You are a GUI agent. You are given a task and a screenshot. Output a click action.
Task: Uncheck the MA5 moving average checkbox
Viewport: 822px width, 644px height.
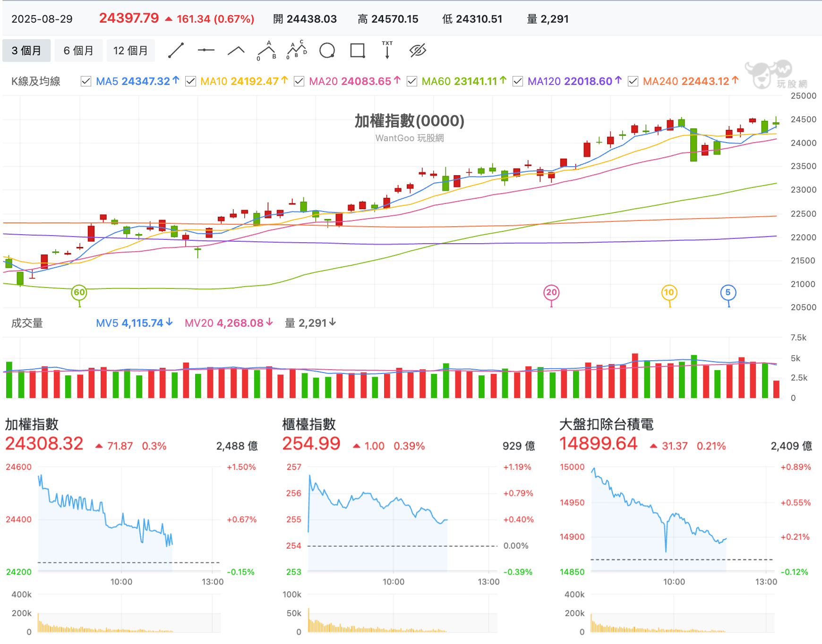click(86, 82)
